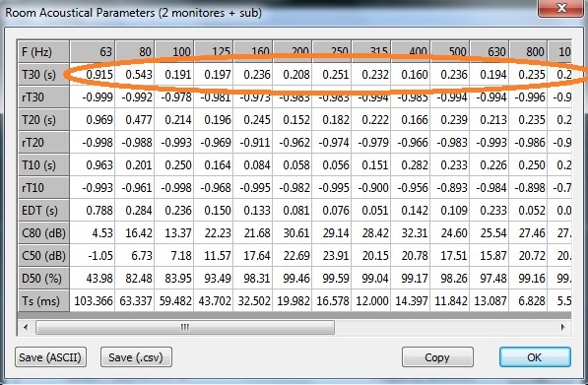The width and height of the screenshot is (588, 385).
Task: Click the 63 Hz column header
Action: pos(93,52)
